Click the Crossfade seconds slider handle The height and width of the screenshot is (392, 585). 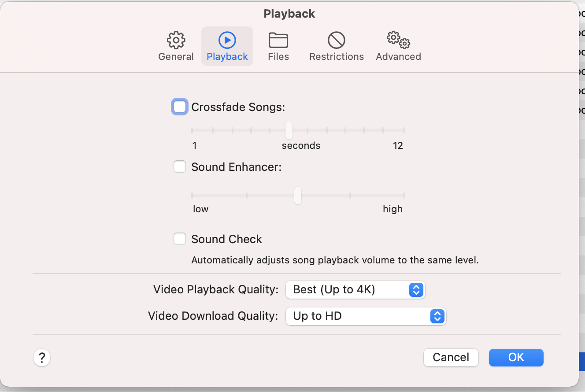pos(289,130)
